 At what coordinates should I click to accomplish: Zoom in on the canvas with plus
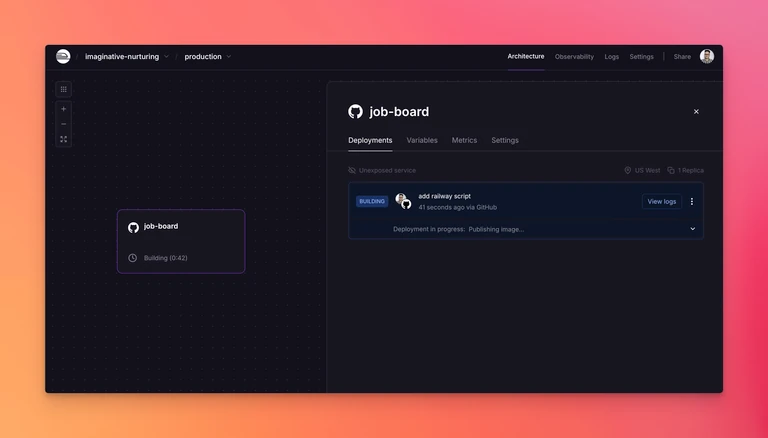(64, 109)
